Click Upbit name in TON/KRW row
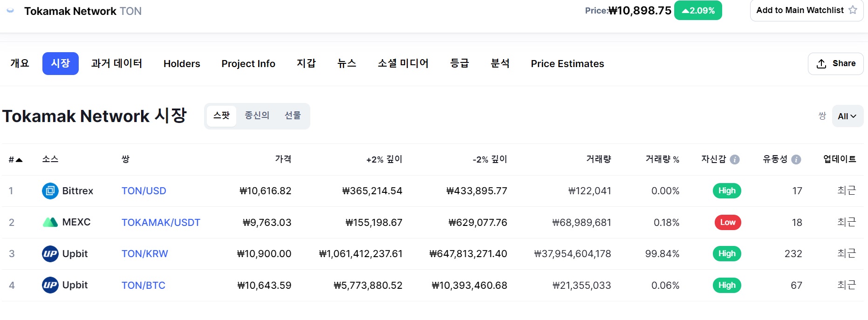Viewport: 868px width, 320px height. (75, 254)
